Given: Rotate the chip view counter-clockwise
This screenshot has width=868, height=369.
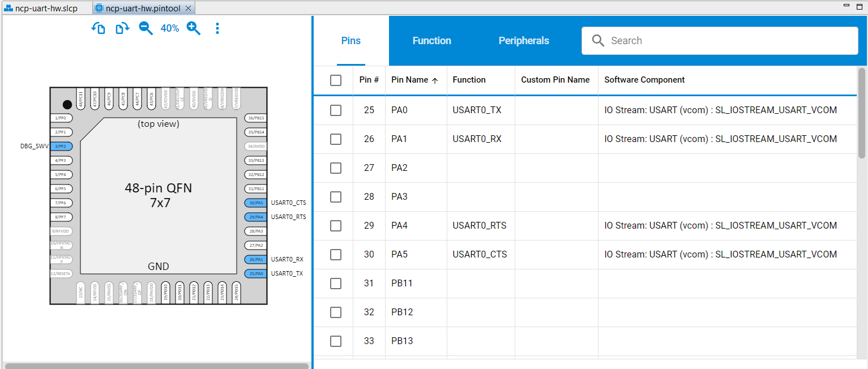Looking at the screenshot, I should coord(99,29).
